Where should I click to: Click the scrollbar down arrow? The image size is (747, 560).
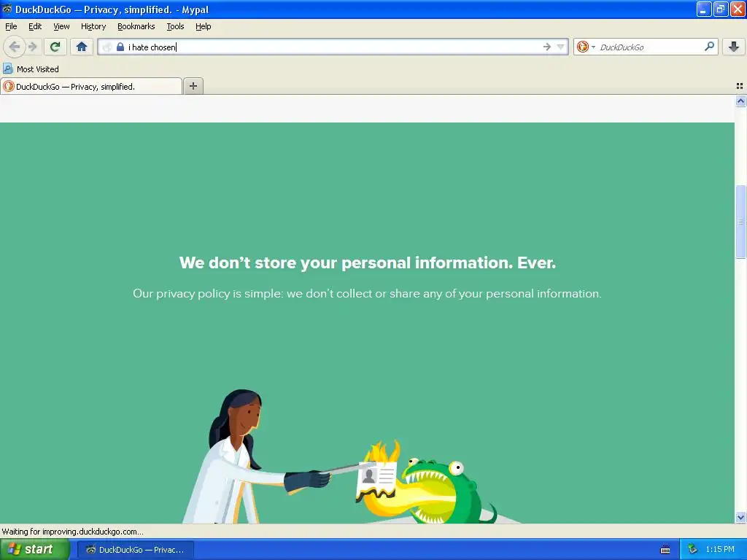click(x=740, y=517)
